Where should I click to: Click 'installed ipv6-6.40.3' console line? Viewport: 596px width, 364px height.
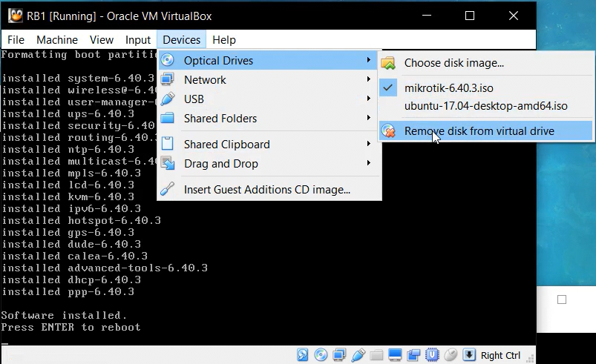coord(71,209)
